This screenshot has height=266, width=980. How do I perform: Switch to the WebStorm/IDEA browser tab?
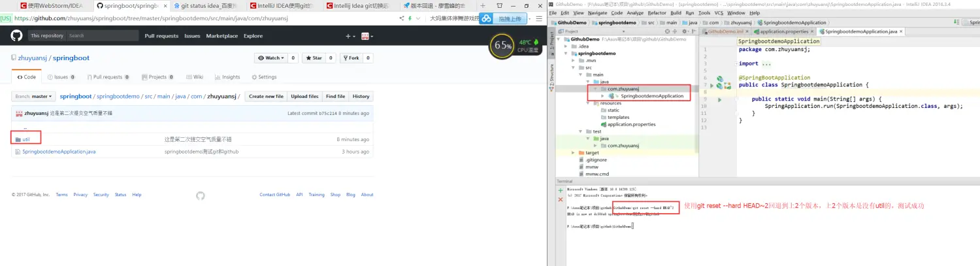pyautogui.click(x=54, y=5)
